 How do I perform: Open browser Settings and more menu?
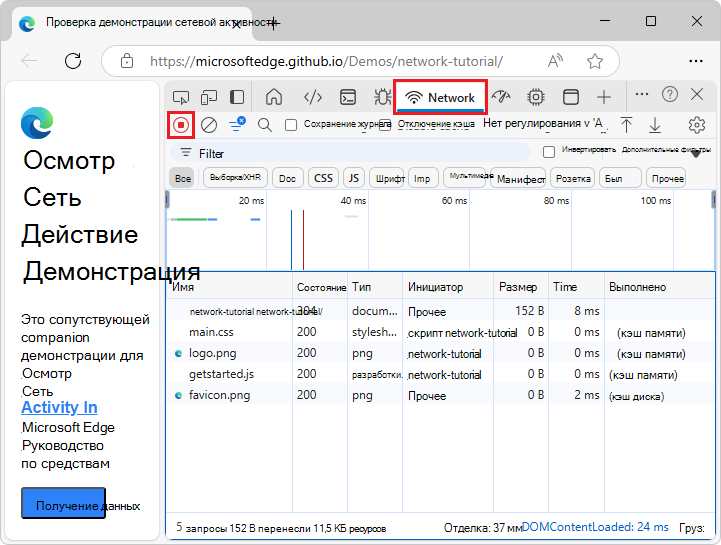tap(696, 61)
